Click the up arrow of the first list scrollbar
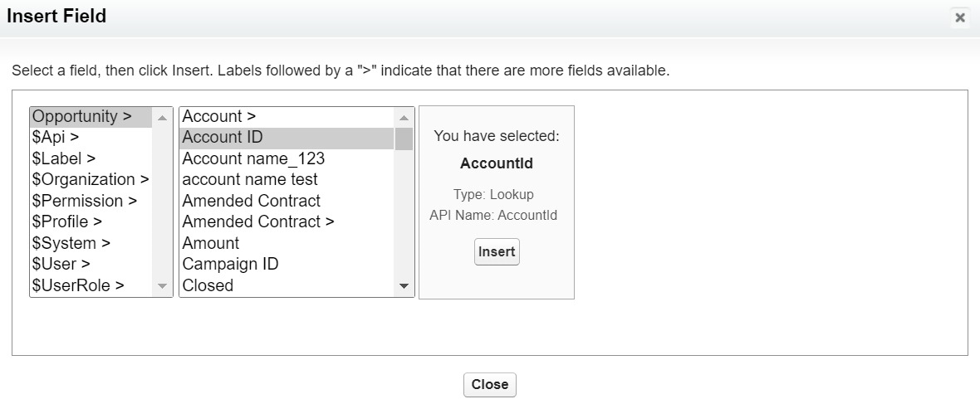 coord(163,118)
